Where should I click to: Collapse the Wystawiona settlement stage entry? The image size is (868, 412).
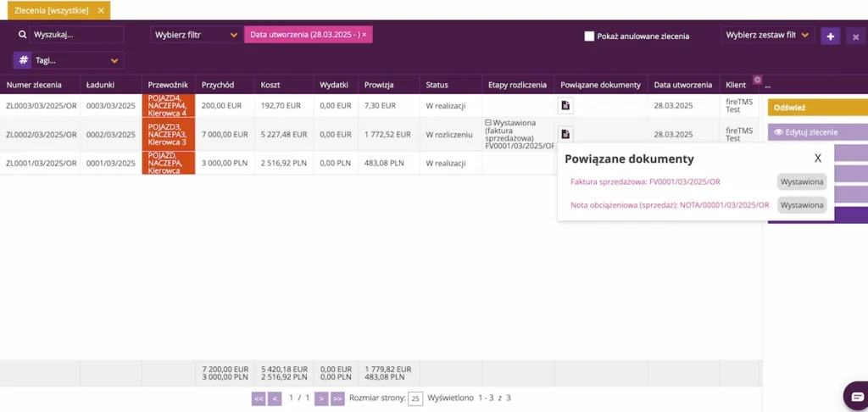(x=488, y=122)
